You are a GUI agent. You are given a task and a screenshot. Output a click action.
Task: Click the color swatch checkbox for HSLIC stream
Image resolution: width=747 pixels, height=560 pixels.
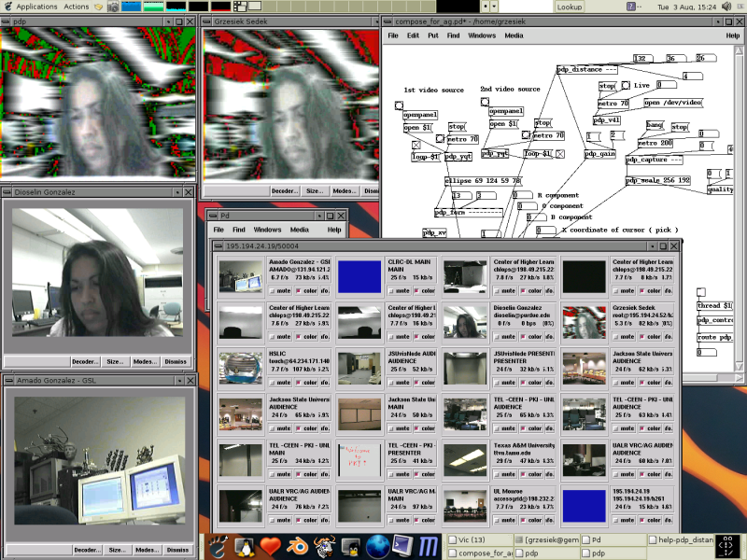coord(298,382)
